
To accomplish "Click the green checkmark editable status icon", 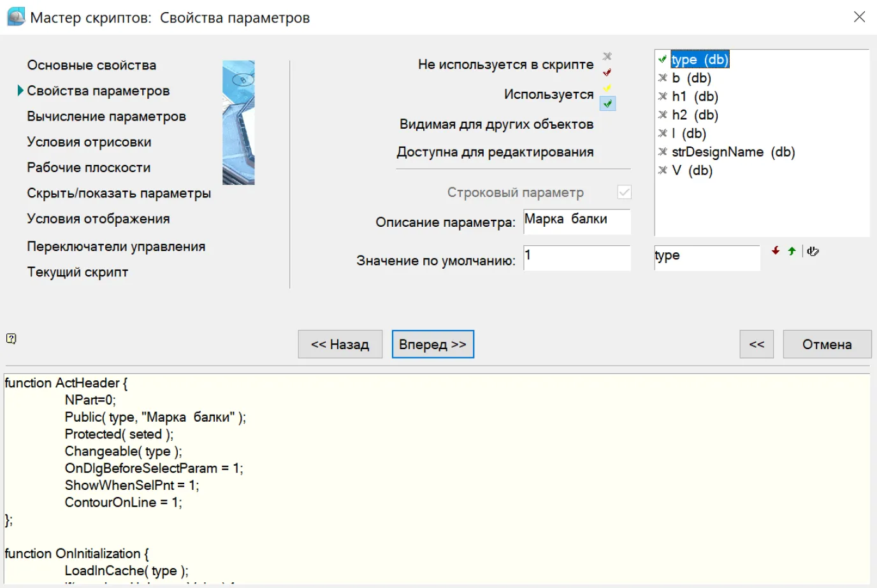I will (608, 104).
